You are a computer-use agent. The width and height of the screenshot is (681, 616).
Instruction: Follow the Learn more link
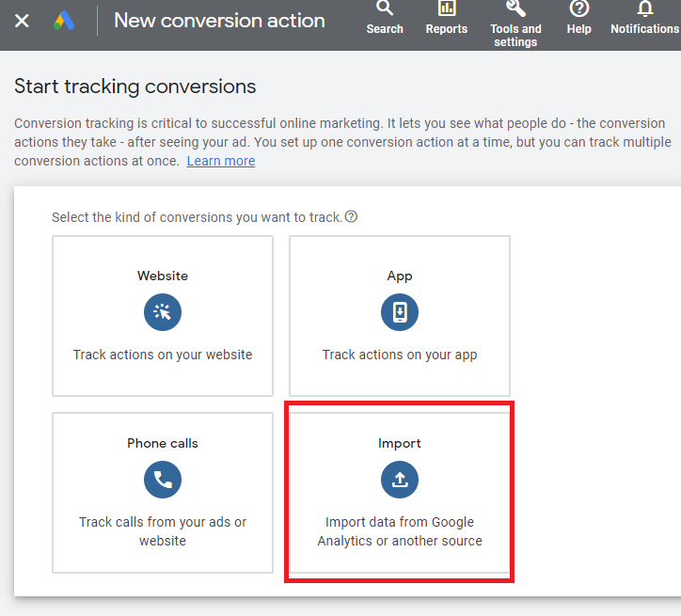click(x=221, y=161)
